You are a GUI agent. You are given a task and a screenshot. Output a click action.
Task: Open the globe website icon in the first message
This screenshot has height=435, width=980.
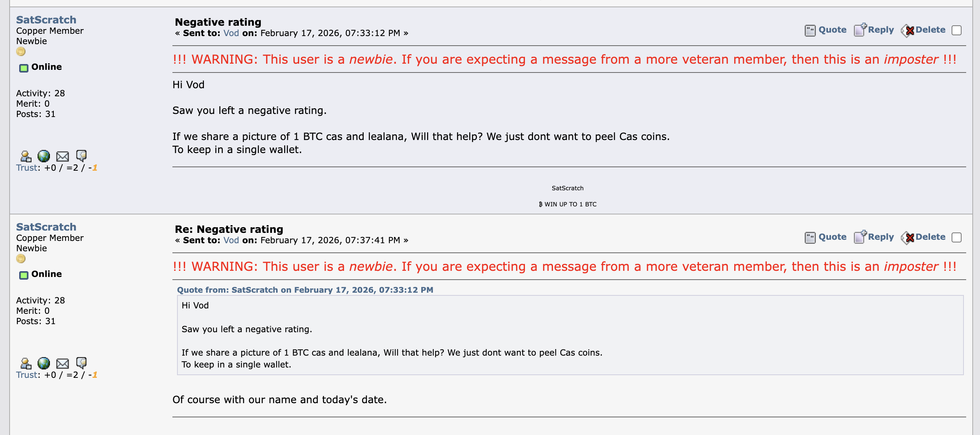pyautogui.click(x=44, y=156)
